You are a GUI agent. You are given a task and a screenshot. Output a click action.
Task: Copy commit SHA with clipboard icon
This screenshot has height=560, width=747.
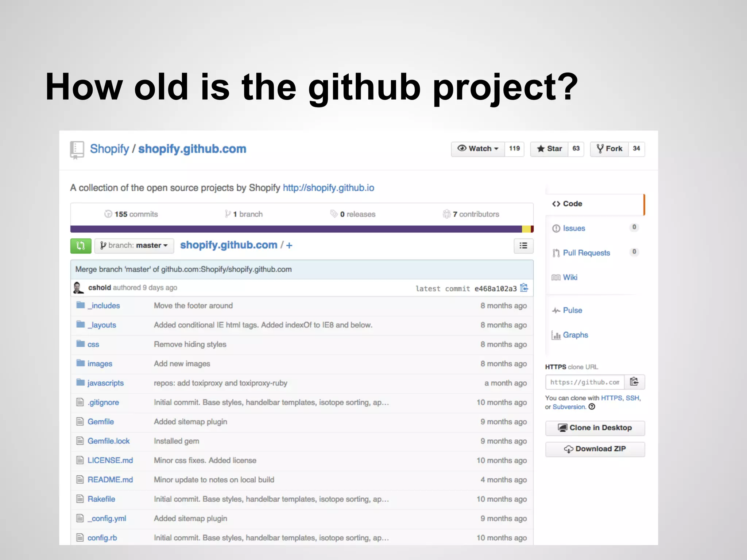pyautogui.click(x=524, y=288)
